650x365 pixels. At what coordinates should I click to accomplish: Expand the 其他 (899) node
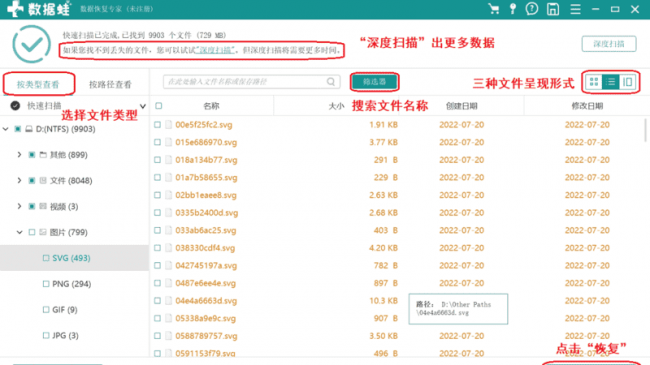19,155
